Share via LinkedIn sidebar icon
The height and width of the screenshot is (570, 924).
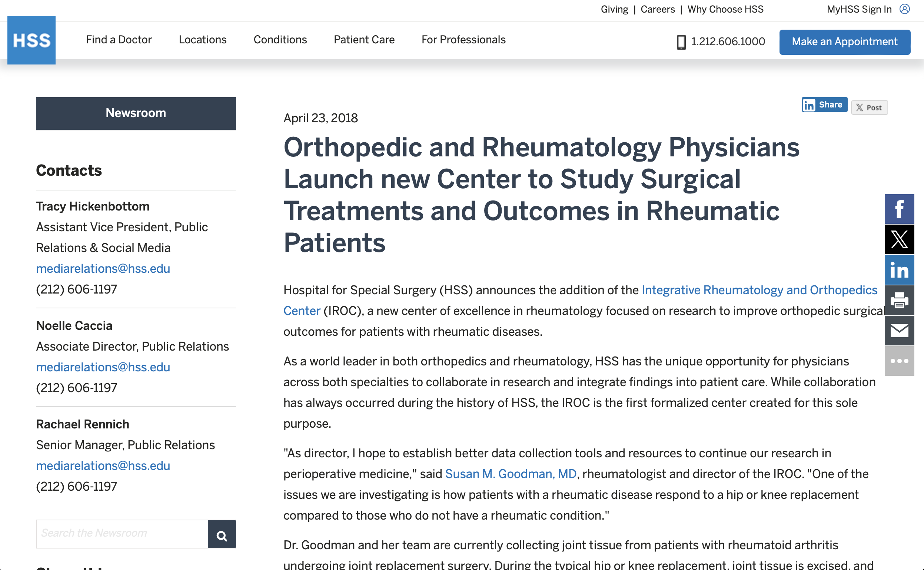click(x=899, y=270)
